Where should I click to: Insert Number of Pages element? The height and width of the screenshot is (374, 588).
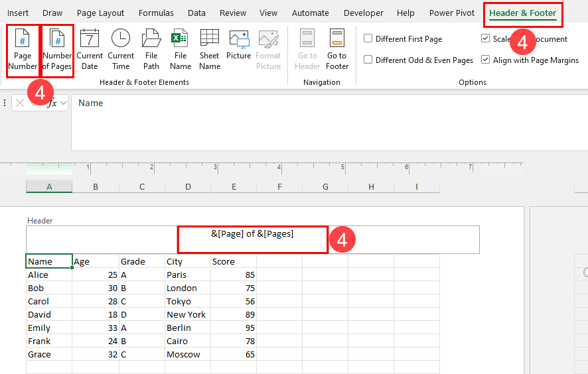click(x=57, y=50)
